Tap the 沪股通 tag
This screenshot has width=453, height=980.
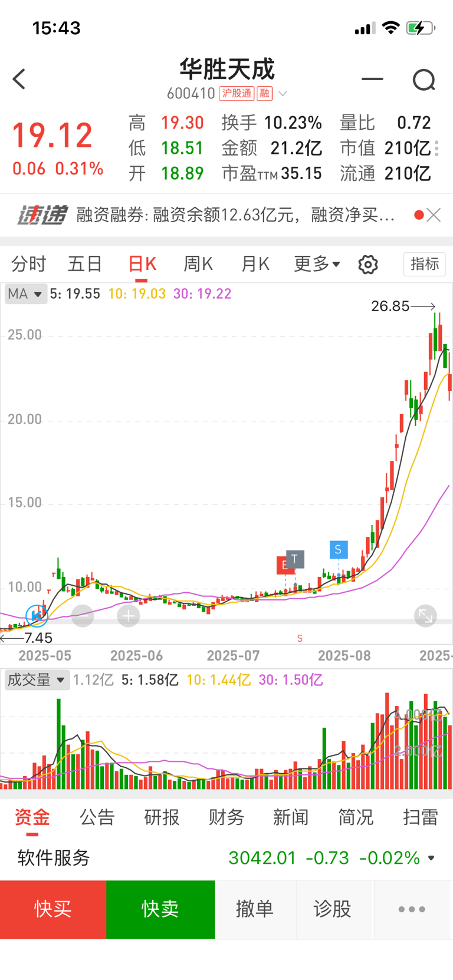pyautogui.click(x=237, y=93)
